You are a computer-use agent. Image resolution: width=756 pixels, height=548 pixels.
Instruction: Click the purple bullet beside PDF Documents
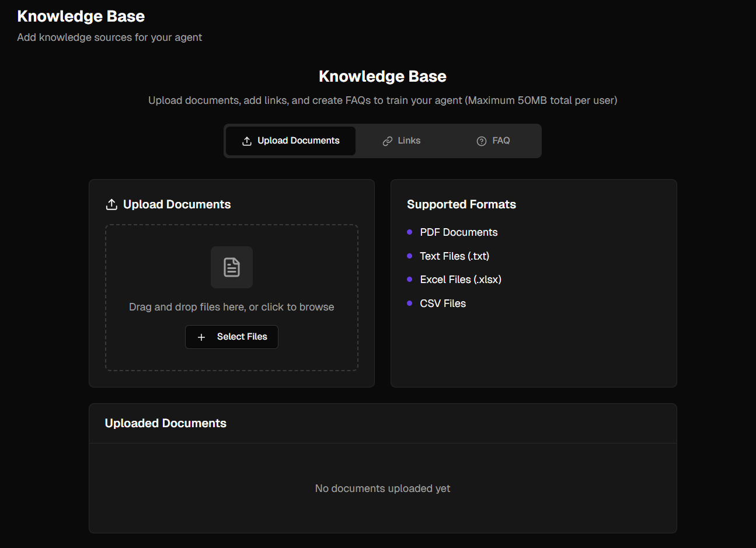coord(409,232)
